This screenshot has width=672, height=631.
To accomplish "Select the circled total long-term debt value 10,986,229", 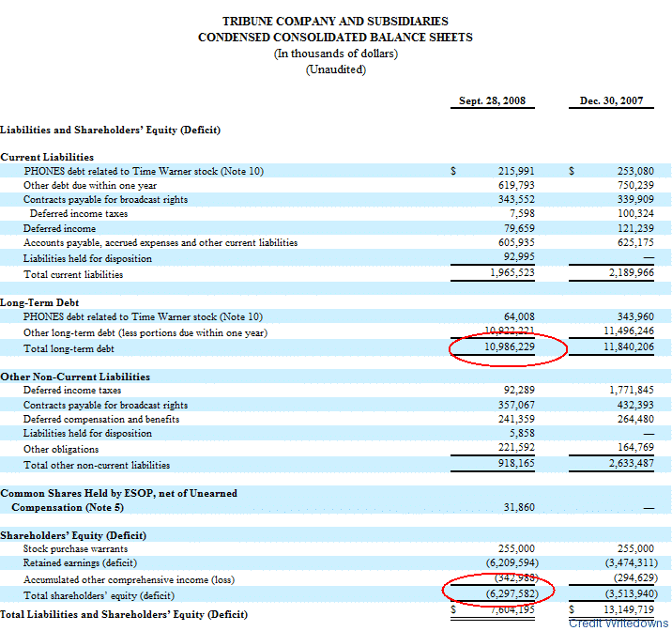I will coord(508,348).
